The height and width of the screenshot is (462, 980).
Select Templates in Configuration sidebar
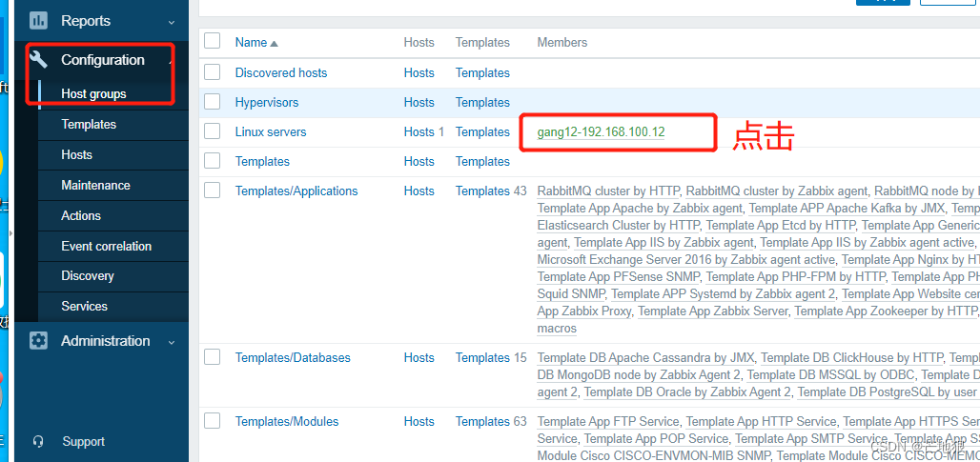coord(89,124)
